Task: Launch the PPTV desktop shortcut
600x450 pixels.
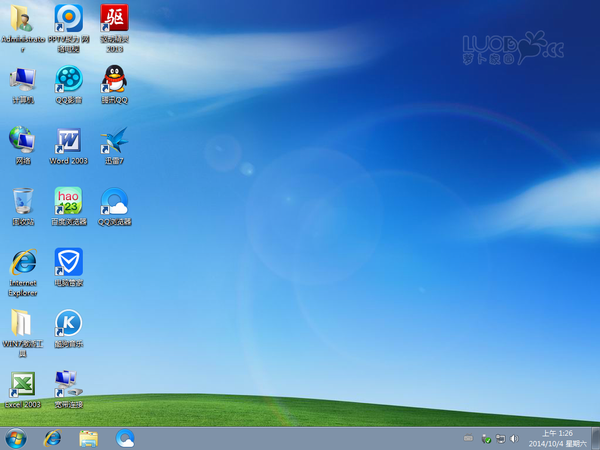Action: 68,18
